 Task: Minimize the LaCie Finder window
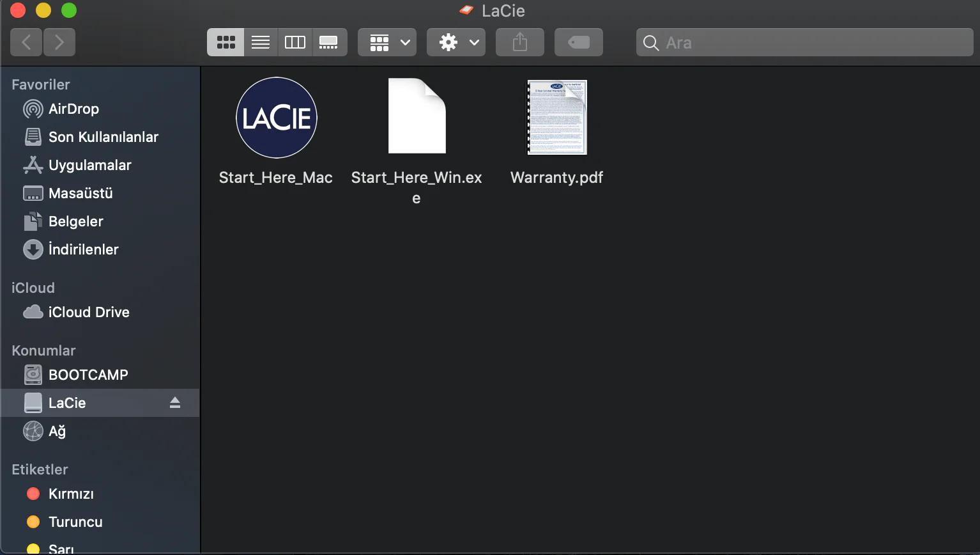[43, 10]
